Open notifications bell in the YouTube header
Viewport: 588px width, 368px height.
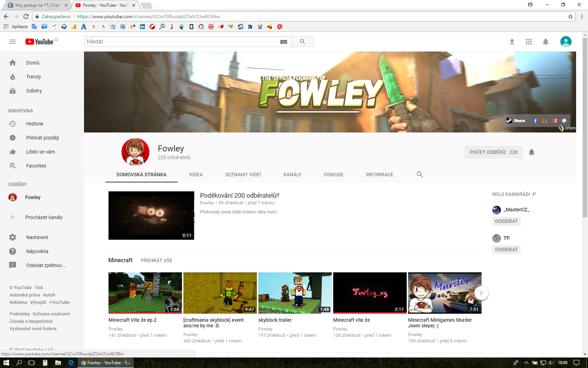tap(545, 42)
